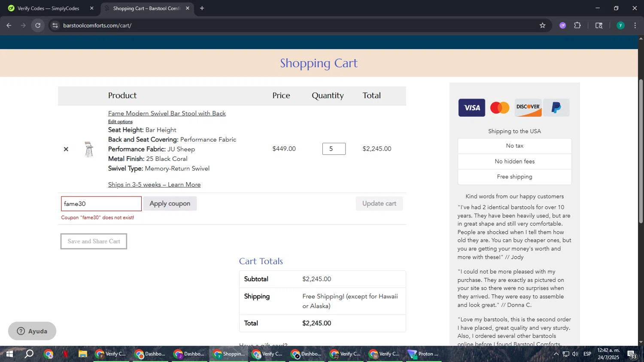Click the No hidden fees box
The width and height of the screenshot is (644, 362).
(x=515, y=162)
